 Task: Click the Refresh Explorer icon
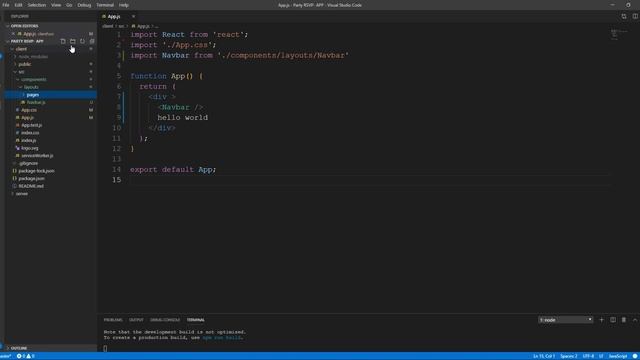82,41
